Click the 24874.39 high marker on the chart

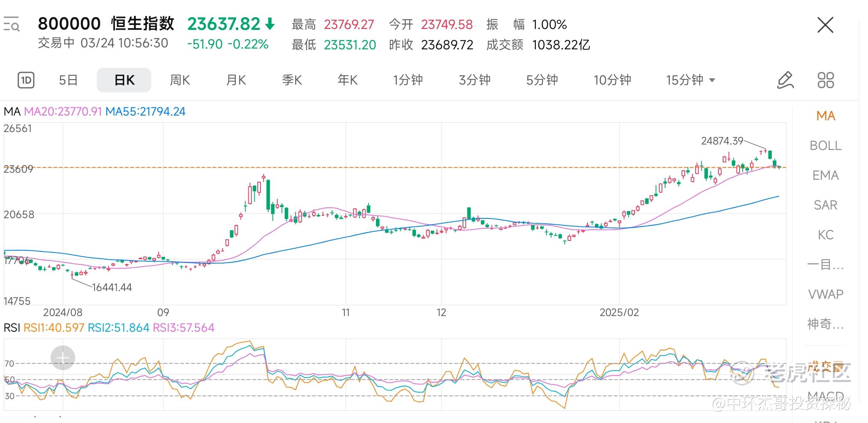[x=722, y=141]
